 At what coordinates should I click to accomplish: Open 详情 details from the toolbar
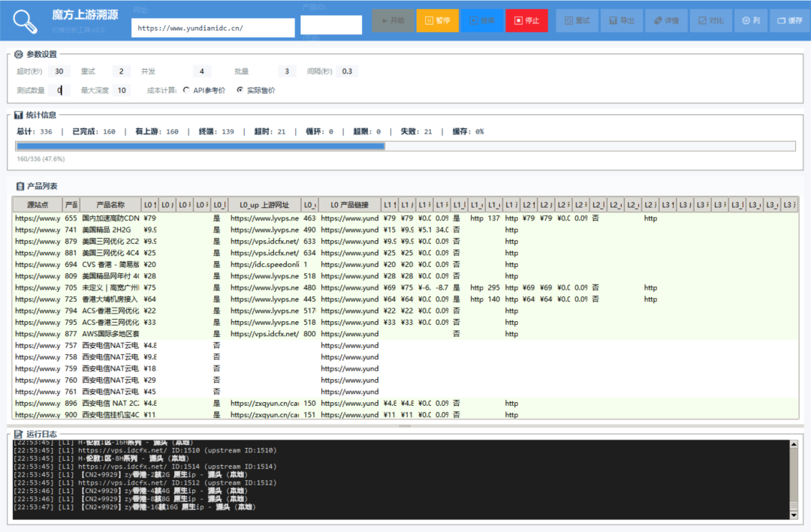[665, 21]
